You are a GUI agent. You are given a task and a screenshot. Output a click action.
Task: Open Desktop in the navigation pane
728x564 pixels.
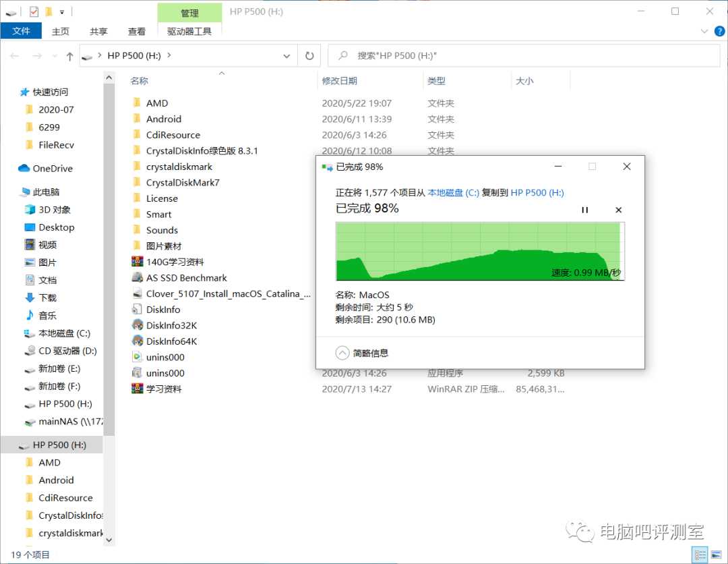pyautogui.click(x=56, y=227)
